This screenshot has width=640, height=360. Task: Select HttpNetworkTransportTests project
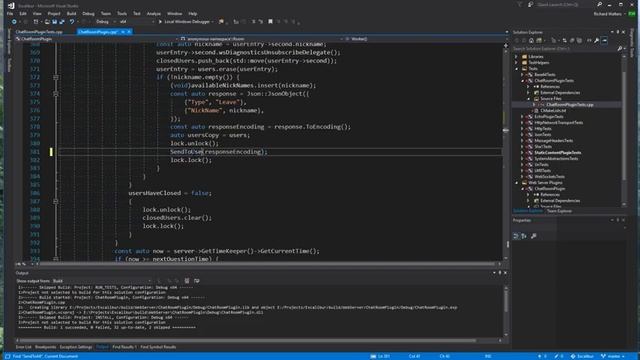pyautogui.click(x=559, y=123)
